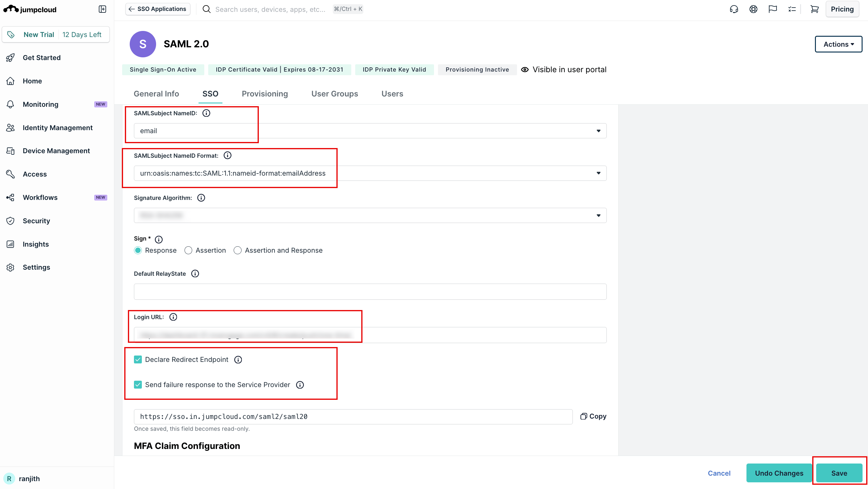The image size is (868, 489).
Task: Click the JumpCloud logo
Action: click(30, 9)
